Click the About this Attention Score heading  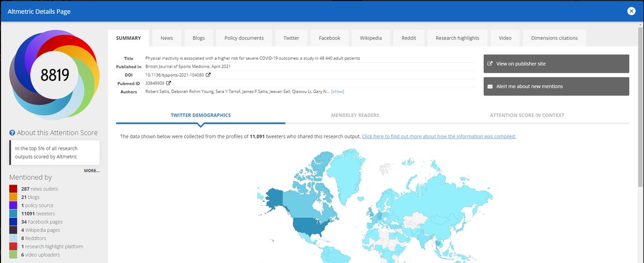click(57, 133)
